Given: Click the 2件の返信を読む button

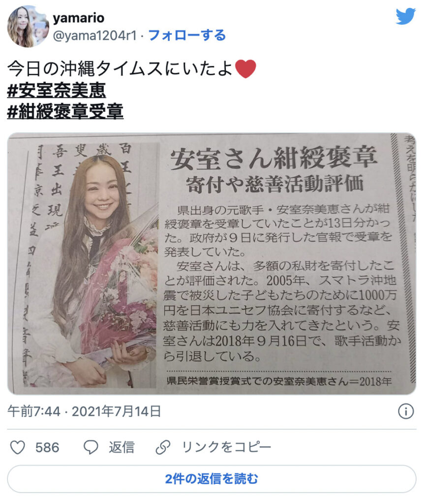Looking at the screenshot, I should coord(212,479).
